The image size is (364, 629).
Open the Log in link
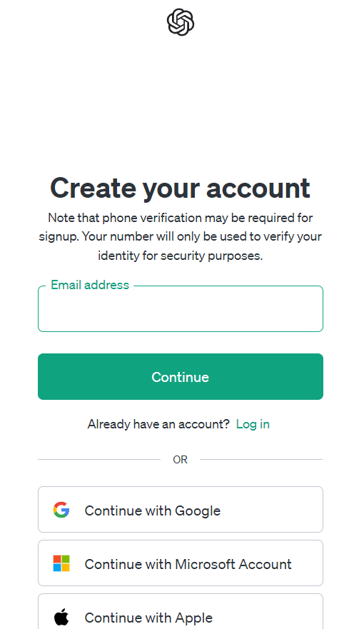253,424
